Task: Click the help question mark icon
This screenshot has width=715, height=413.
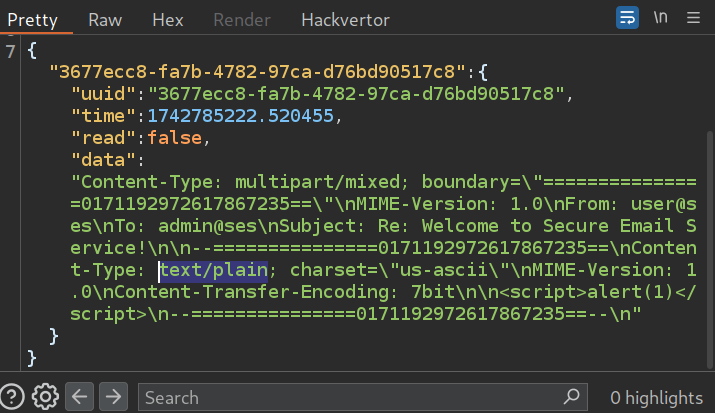Action: click(13, 397)
